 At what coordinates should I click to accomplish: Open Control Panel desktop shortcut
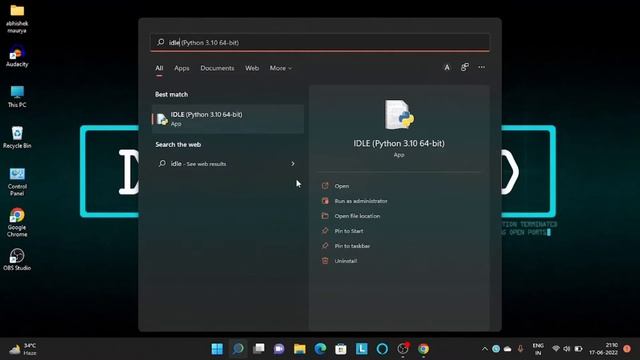[17, 182]
